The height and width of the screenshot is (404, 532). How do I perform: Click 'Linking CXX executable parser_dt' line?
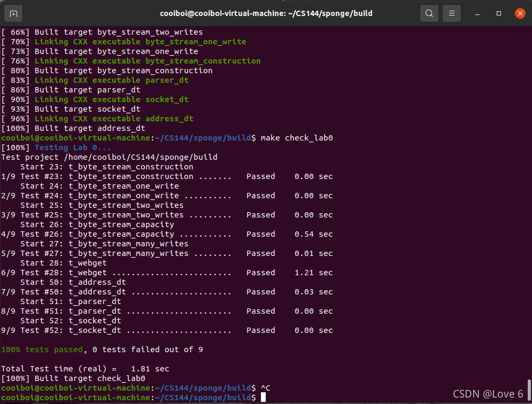(95, 80)
